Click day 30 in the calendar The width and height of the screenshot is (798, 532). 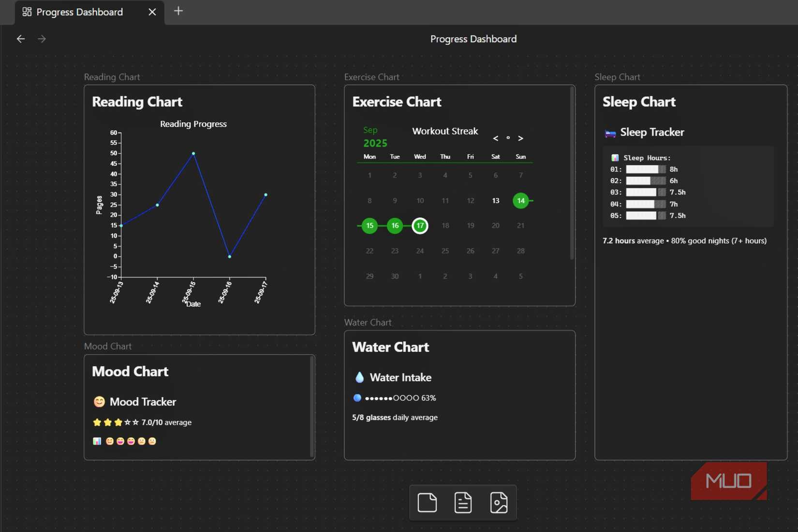tap(395, 276)
